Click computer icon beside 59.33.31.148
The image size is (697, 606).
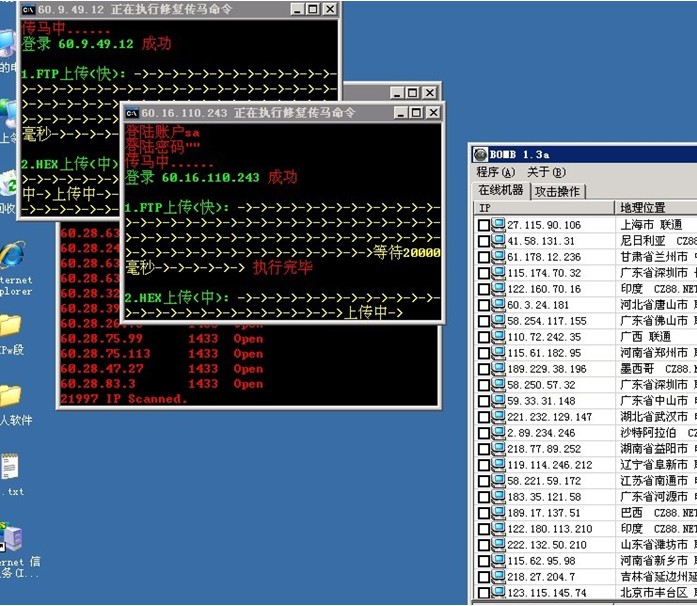pyautogui.click(x=498, y=401)
